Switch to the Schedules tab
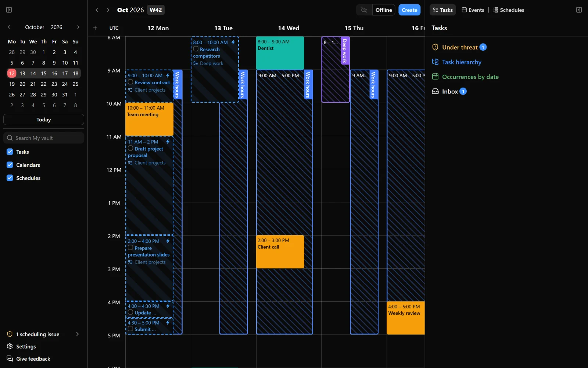The width and height of the screenshot is (588, 368). click(x=509, y=10)
